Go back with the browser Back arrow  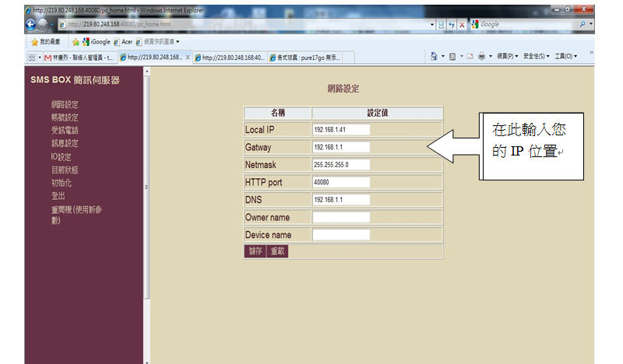point(30,25)
